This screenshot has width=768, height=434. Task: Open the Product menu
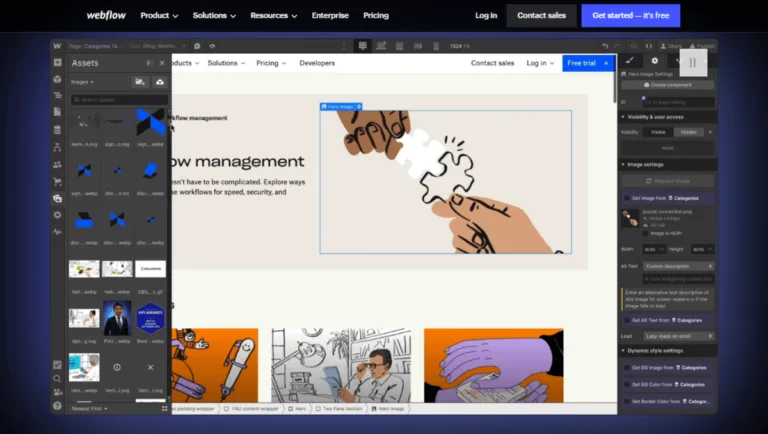(x=159, y=15)
